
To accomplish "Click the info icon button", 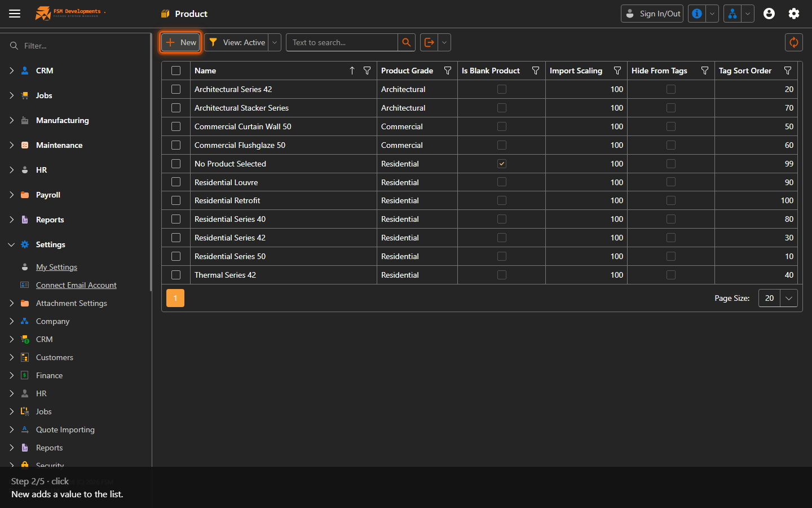I will (697, 14).
